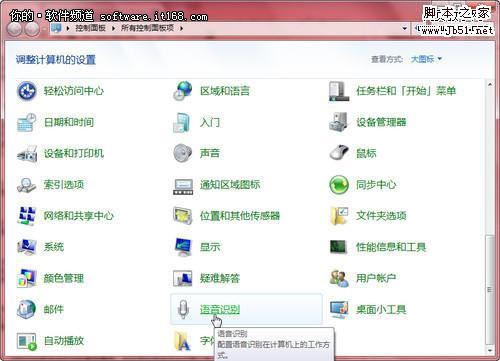The width and height of the screenshot is (500, 361).
Task: Open the 设备管理器 icon
Action: click(x=339, y=122)
